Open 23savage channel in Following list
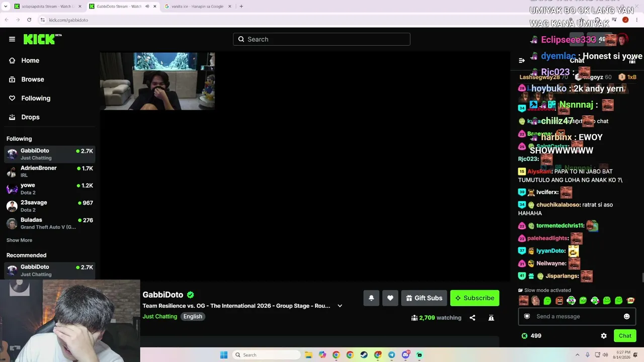The width and height of the screenshot is (644, 362). coord(49,206)
